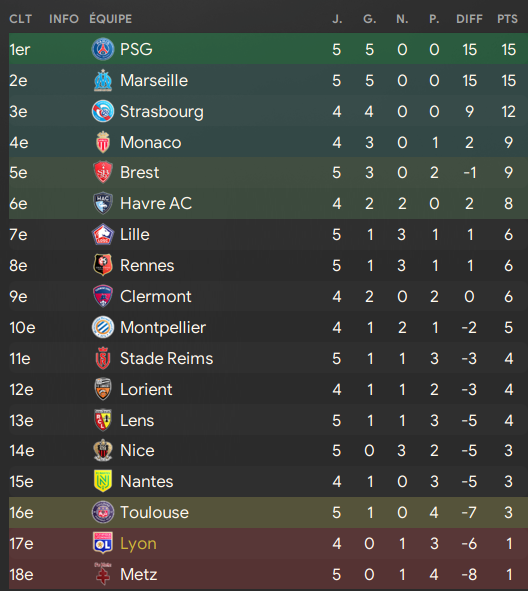Select the Metz row in standings
This screenshot has width=528, height=591.
click(x=268, y=574)
